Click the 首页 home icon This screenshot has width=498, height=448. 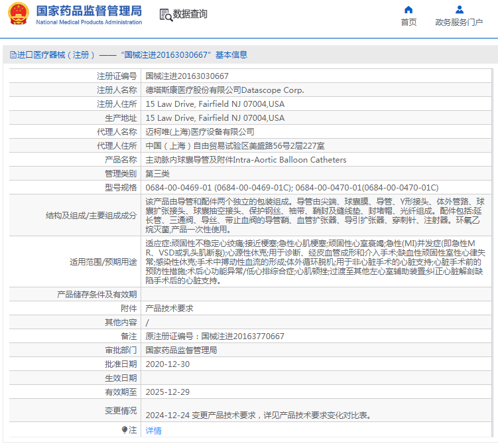[x=408, y=9]
